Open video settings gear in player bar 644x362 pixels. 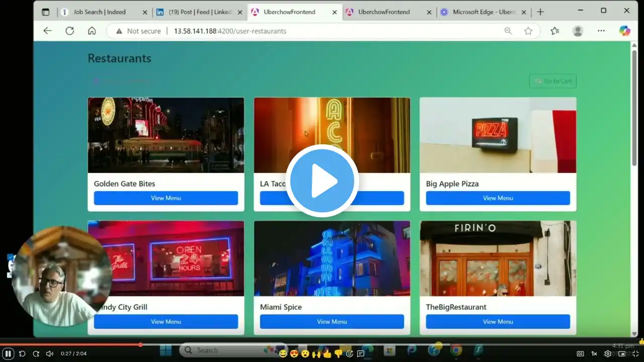608,353
